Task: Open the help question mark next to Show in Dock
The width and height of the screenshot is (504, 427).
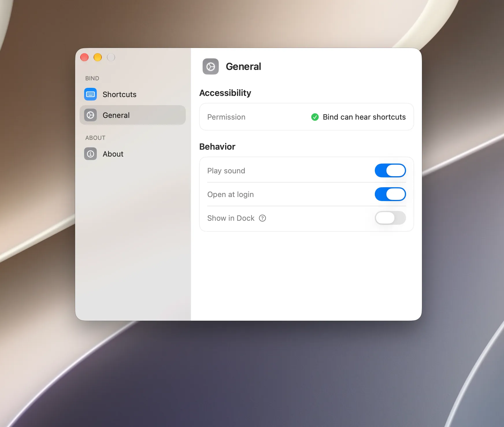Action: [262, 218]
